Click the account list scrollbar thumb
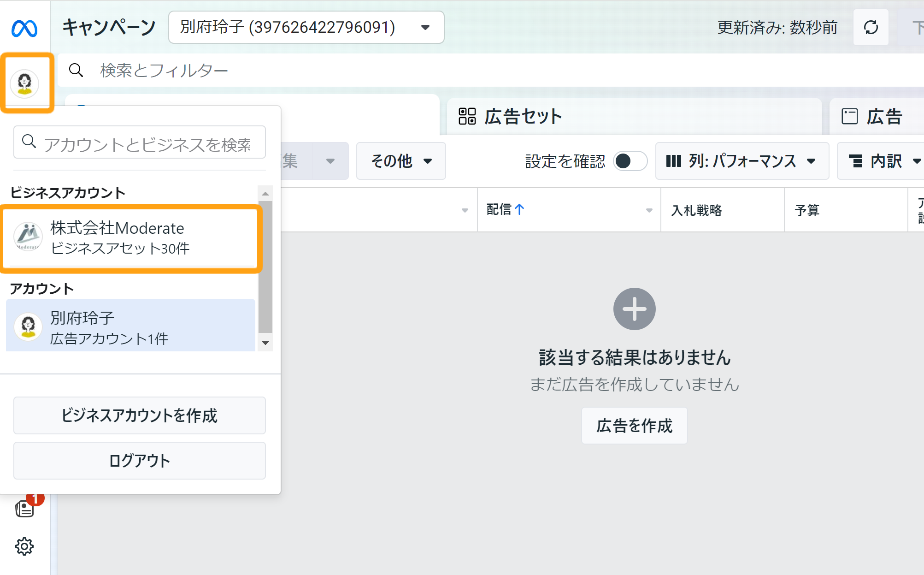 click(265, 267)
